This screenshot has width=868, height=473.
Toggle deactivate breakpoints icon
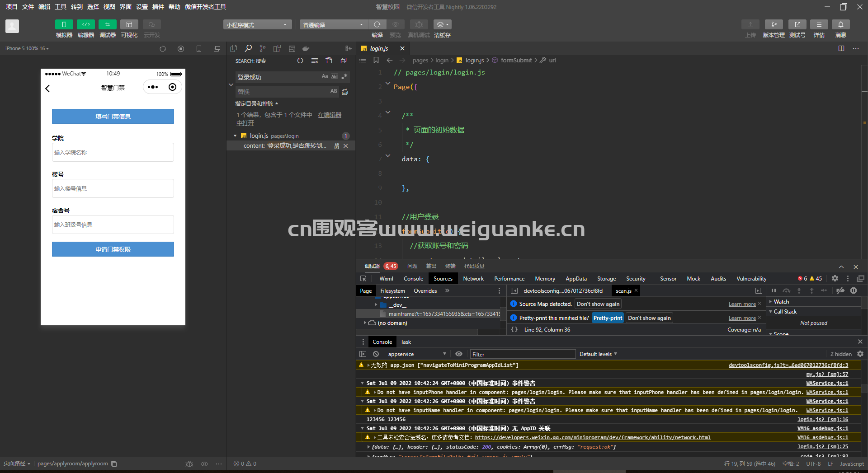point(840,290)
